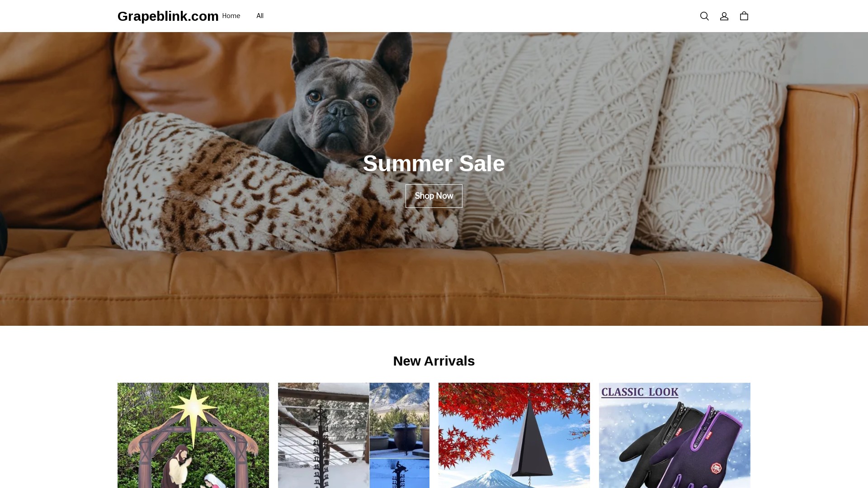Open the snow gauge product thumbnail
This screenshot has height=488, width=868.
click(354, 436)
